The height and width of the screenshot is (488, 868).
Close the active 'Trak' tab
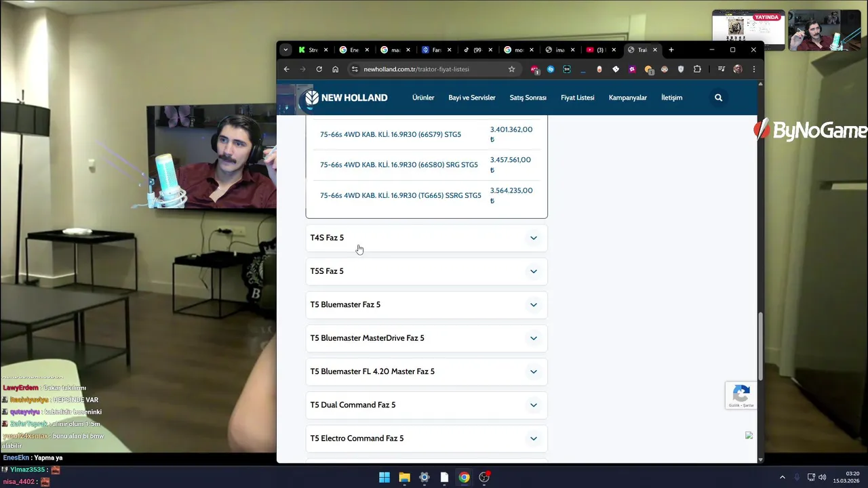pyautogui.click(x=655, y=49)
